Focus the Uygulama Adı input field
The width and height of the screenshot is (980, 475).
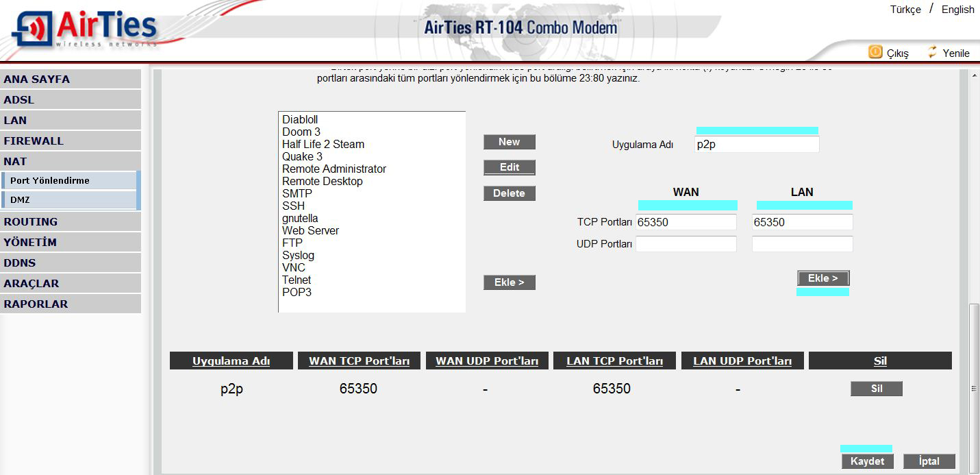[x=757, y=145]
